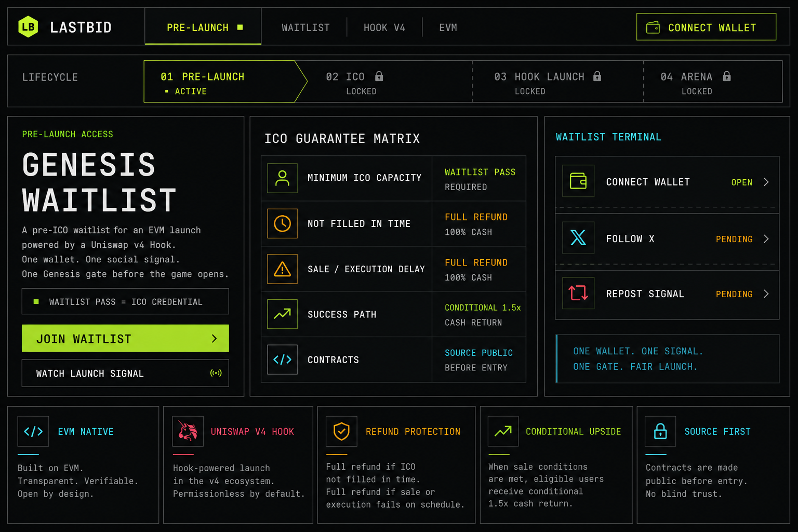The height and width of the screenshot is (532, 798).
Task: Click the SOURCE FIRST card title
Action: (x=717, y=432)
